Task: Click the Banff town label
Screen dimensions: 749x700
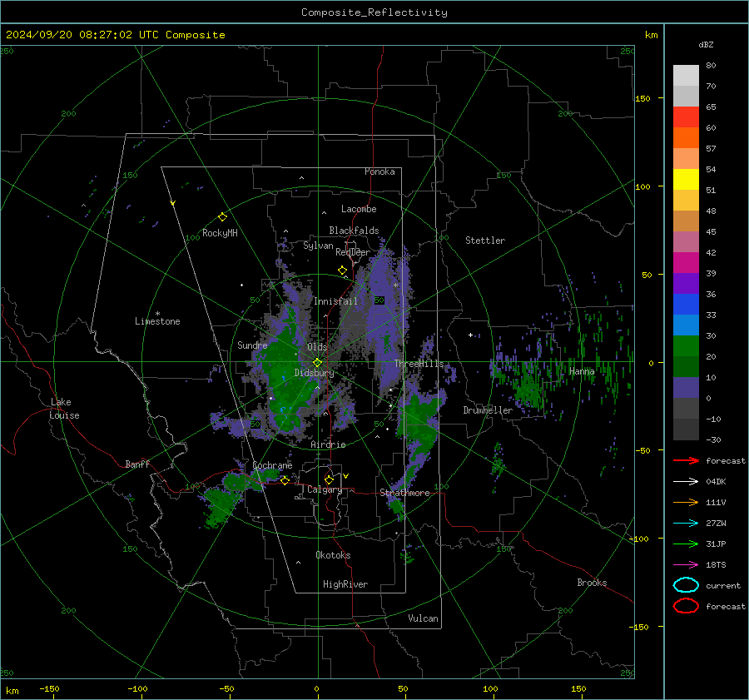Action: [137, 464]
